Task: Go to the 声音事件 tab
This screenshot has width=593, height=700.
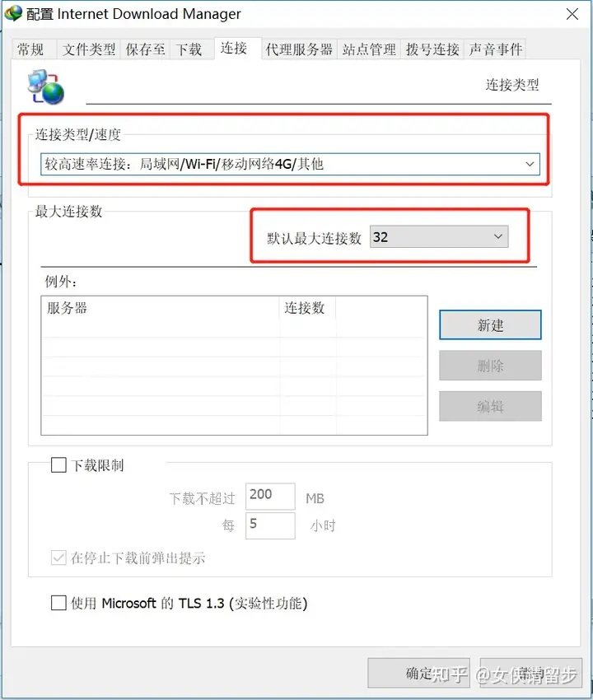Action: [x=495, y=49]
